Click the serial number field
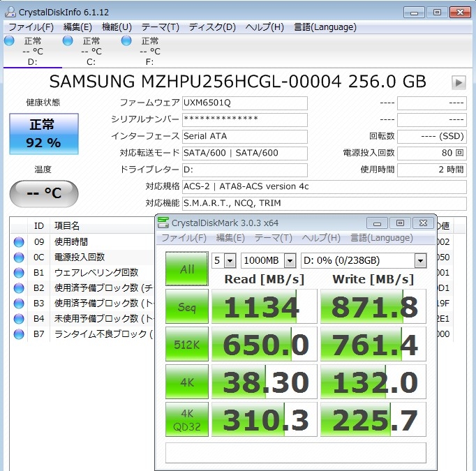The image size is (476, 471). [245, 119]
